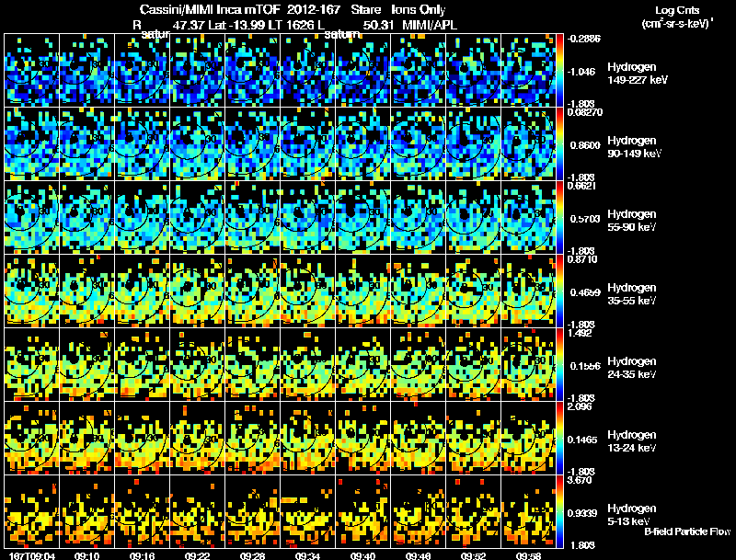The height and width of the screenshot is (560, 736).
Task: Click the color scale bar for 35-55 keV row
Action: click(559, 291)
